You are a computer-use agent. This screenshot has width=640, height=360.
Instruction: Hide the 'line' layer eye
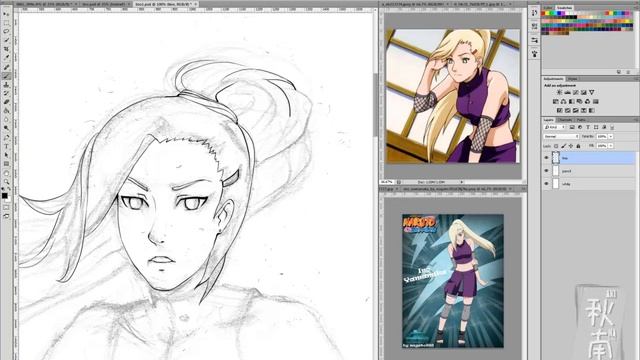(547, 158)
